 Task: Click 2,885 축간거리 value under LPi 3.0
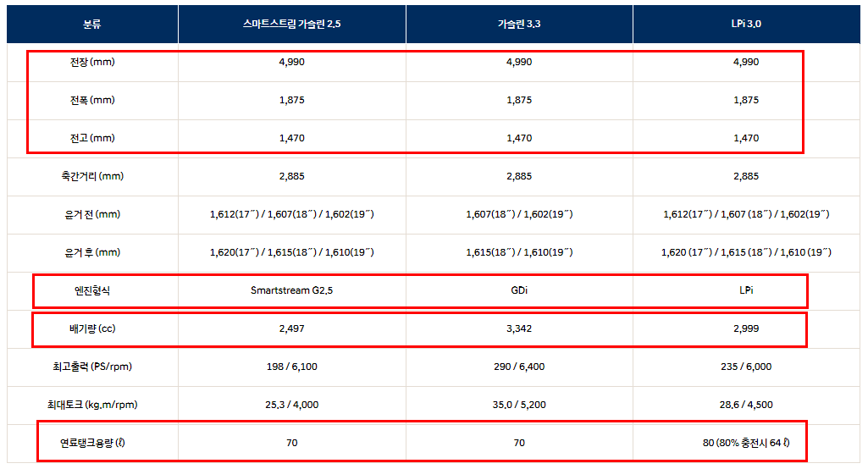pos(746,176)
